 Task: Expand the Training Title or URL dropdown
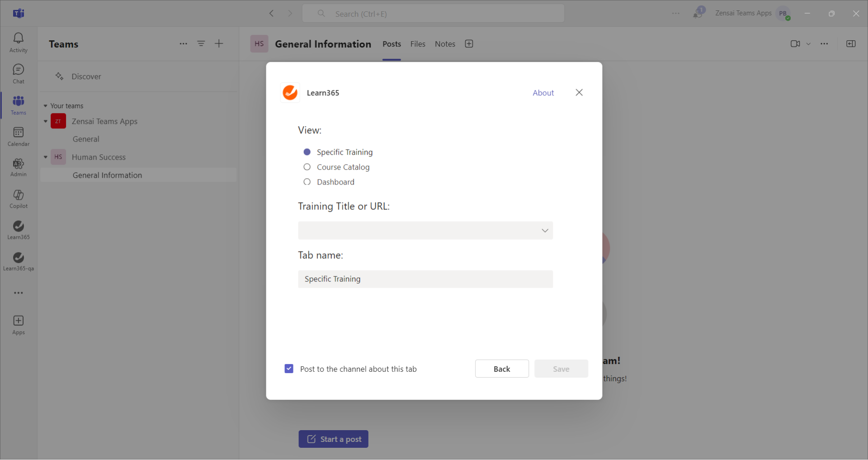545,231
